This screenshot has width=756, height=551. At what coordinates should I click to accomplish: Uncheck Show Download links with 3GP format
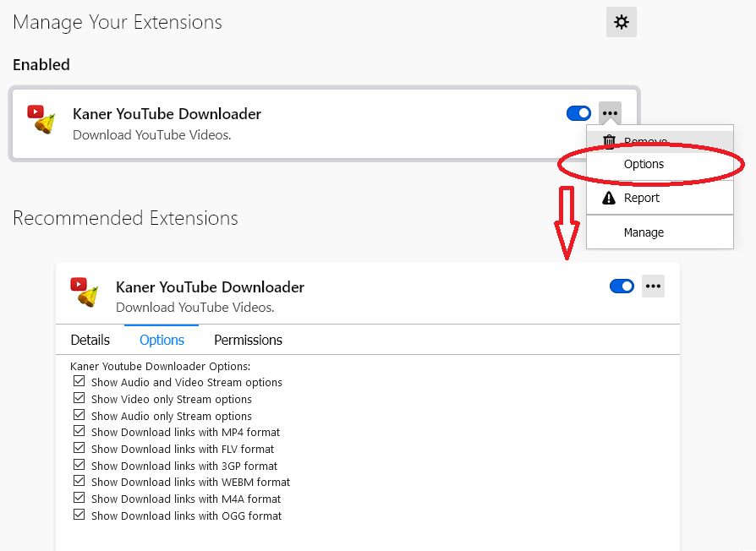[x=79, y=465]
